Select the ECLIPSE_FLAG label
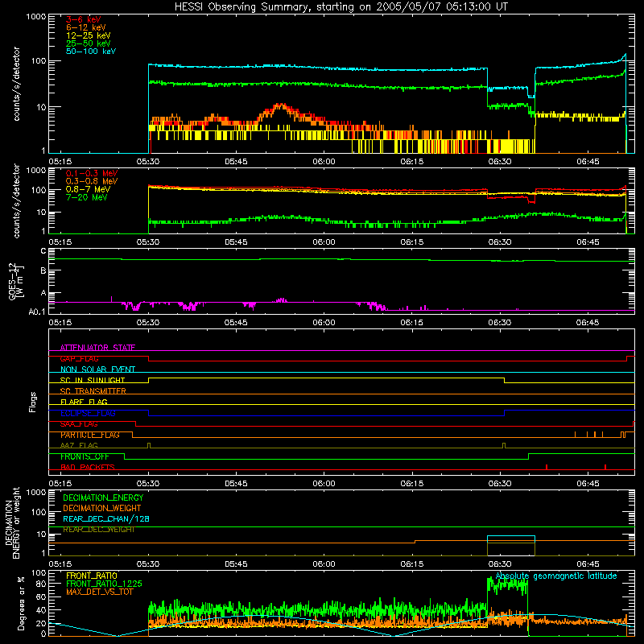This screenshot has width=644, height=644. (88, 413)
